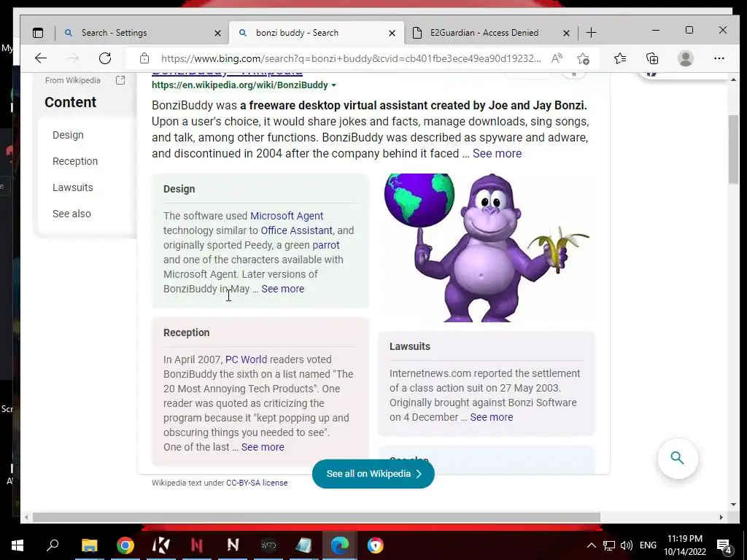
Task: Go back with the browser back arrow
Action: click(x=41, y=58)
